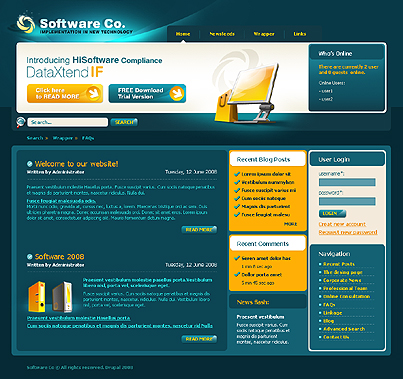Open the Request new password link
The image size is (403, 379).
coord(348,232)
